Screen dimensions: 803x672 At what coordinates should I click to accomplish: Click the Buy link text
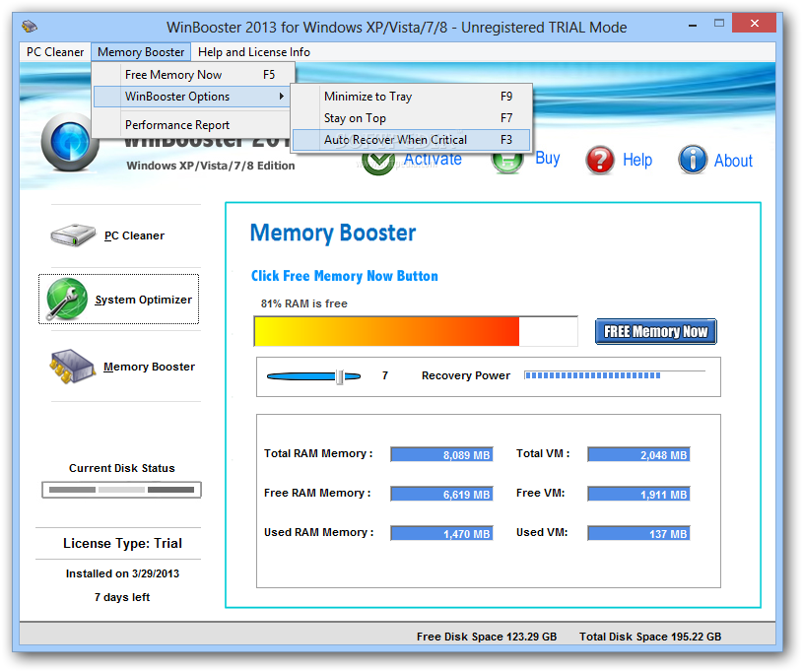coord(548,158)
